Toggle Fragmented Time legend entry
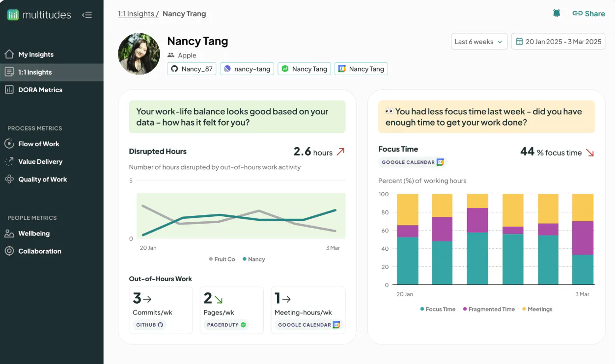 point(489,309)
